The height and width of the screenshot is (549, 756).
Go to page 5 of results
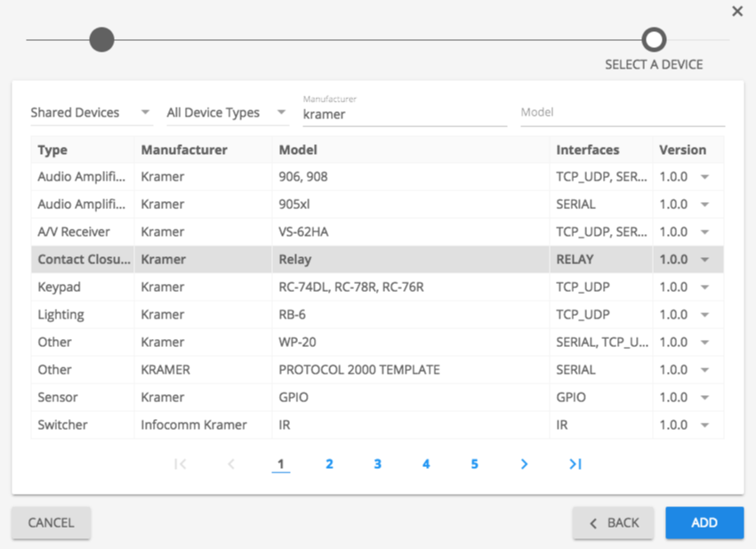474,464
